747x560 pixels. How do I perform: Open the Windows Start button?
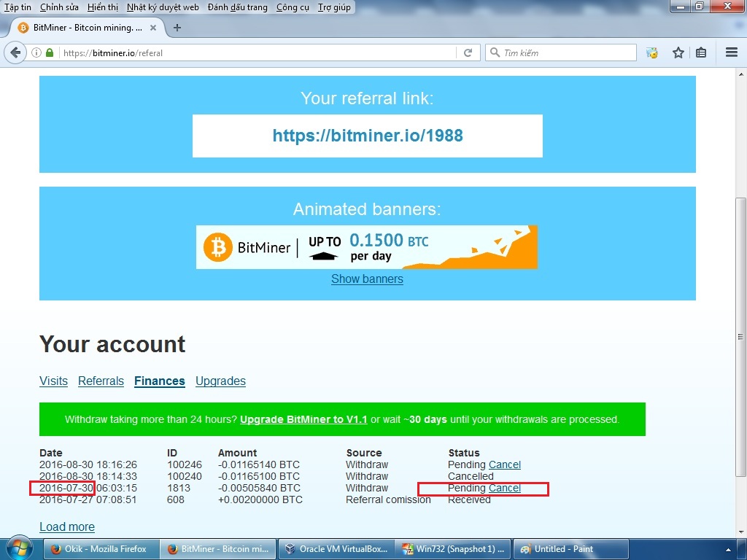[18, 549]
